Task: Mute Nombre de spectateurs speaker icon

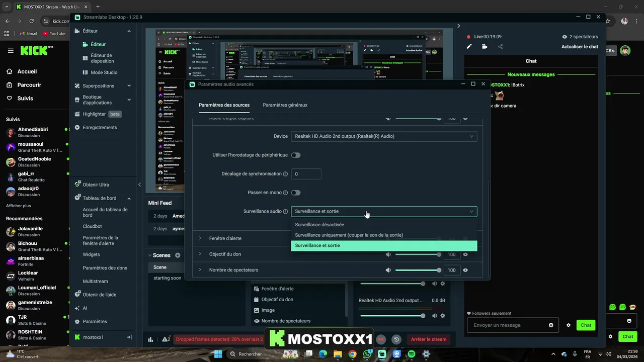Action: (388, 270)
